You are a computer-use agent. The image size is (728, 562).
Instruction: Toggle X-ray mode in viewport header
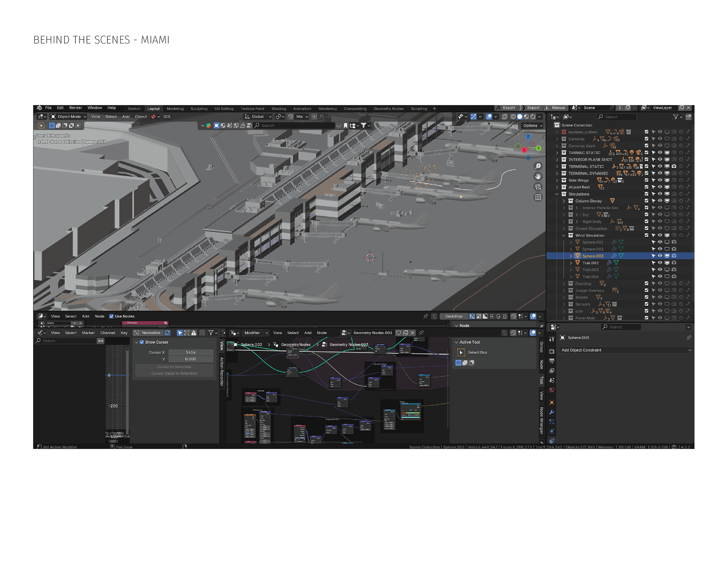504,117
